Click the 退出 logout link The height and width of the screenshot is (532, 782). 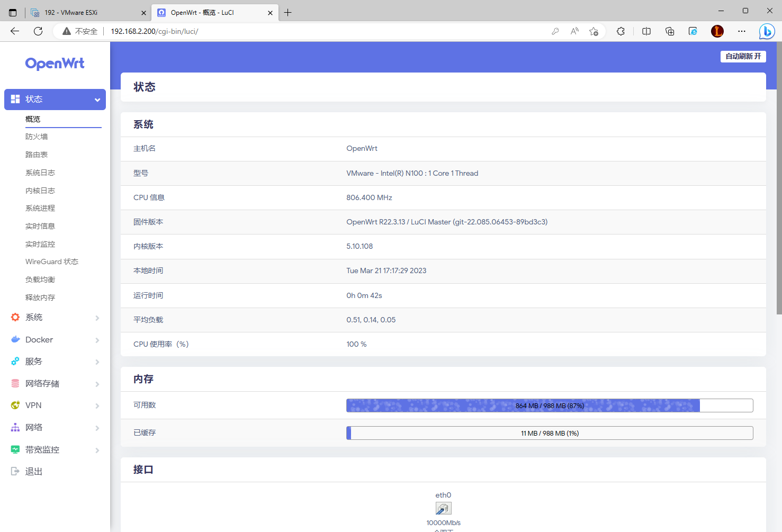[34, 471]
